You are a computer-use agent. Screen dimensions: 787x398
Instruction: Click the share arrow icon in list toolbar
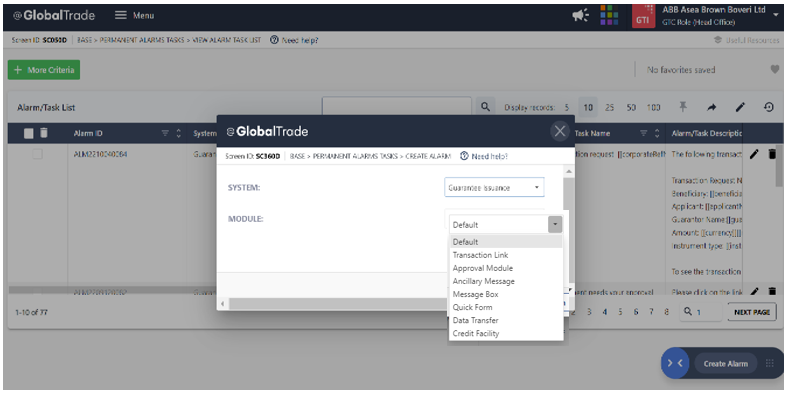pyautogui.click(x=712, y=107)
